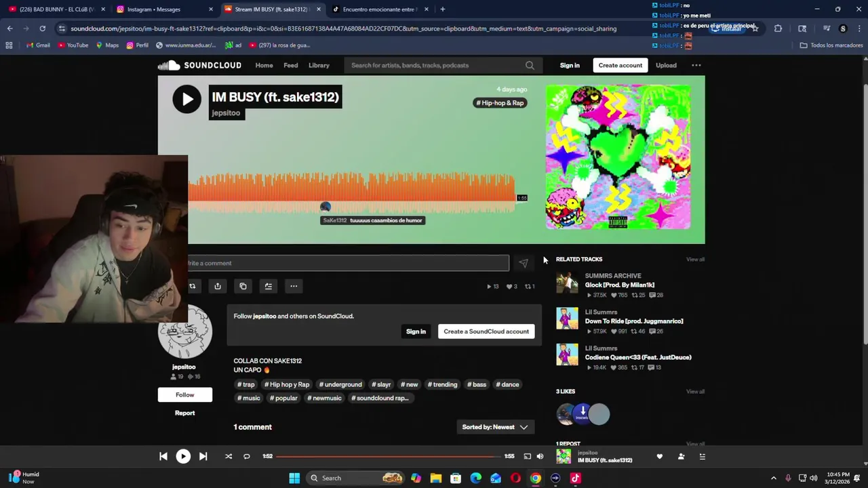The height and width of the screenshot is (488, 868).
Task: Select the #trending tag
Action: tap(442, 384)
